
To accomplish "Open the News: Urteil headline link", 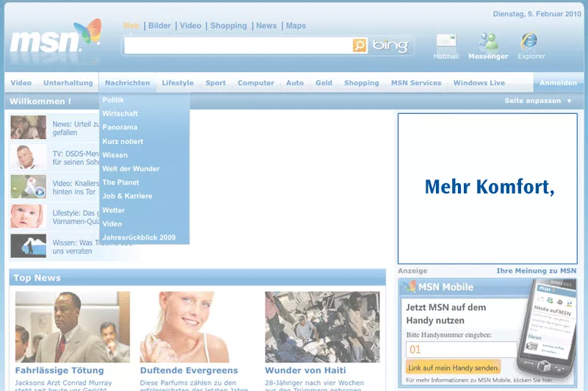I will pos(76,128).
